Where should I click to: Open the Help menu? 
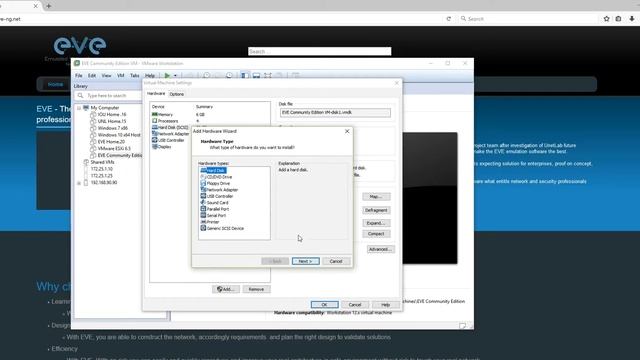click(x=150, y=76)
